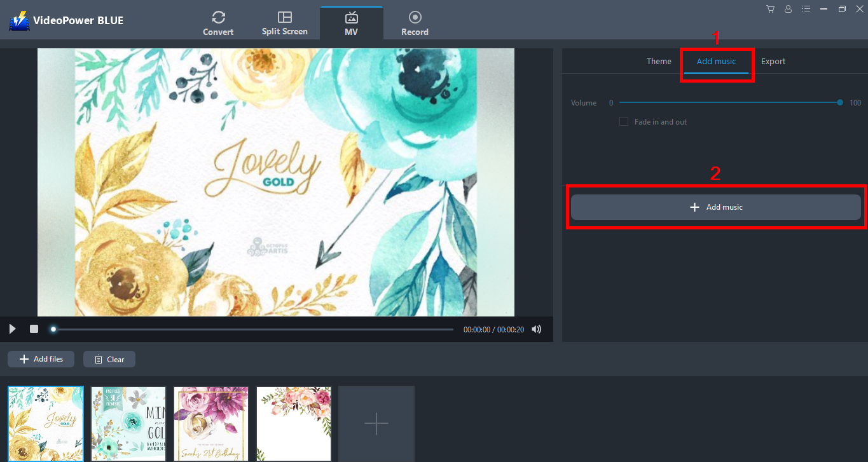The height and width of the screenshot is (462, 868).
Task: Click the user account icon
Action: point(788,9)
